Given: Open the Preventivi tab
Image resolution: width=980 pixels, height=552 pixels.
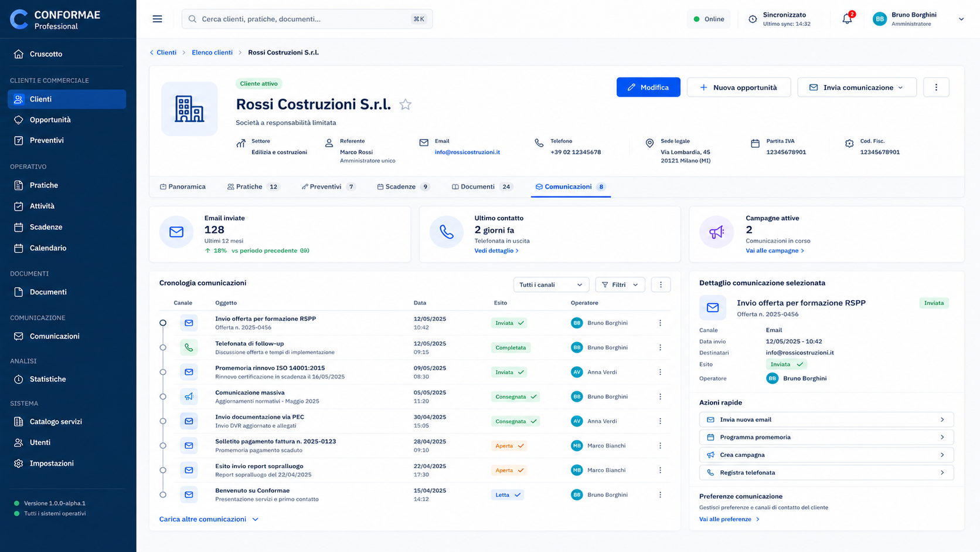Looking at the screenshot, I should click(x=328, y=187).
